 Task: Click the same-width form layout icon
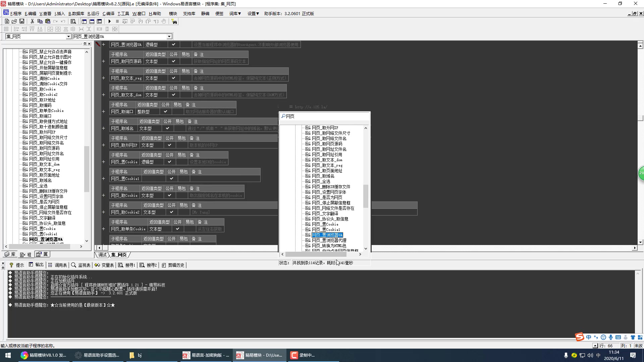(x=99, y=29)
